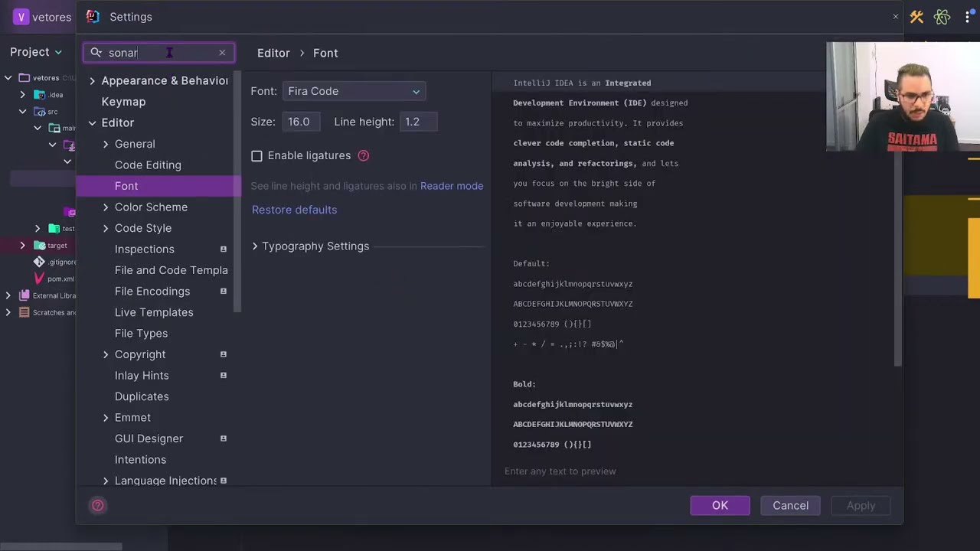This screenshot has height=551, width=980.
Task: Expand the Emmet settings node
Action: [106, 418]
